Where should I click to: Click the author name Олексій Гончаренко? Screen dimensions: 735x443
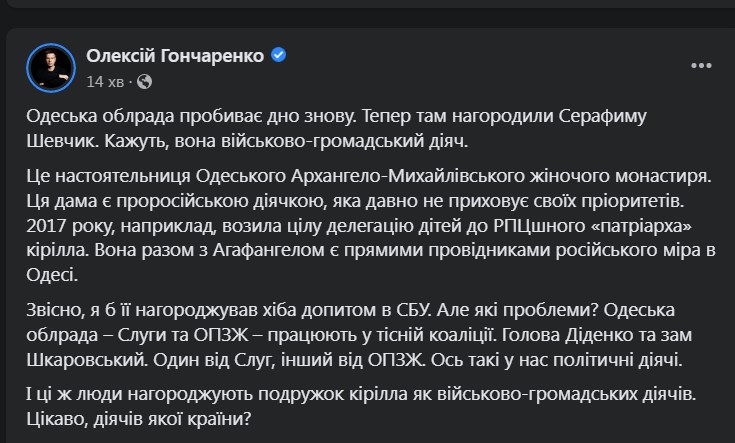pos(175,56)
